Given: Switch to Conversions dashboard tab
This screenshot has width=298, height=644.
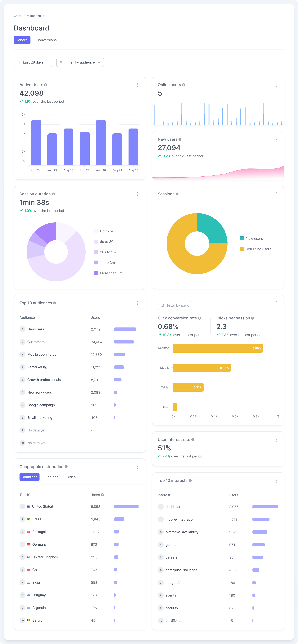Looking at the screenshot, I should coord(46,40).
